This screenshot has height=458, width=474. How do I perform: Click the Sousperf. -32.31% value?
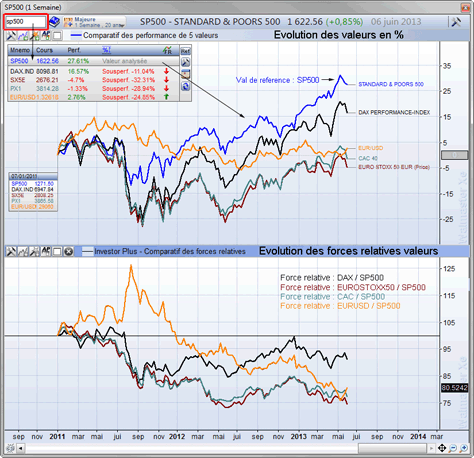pos(128,80)
